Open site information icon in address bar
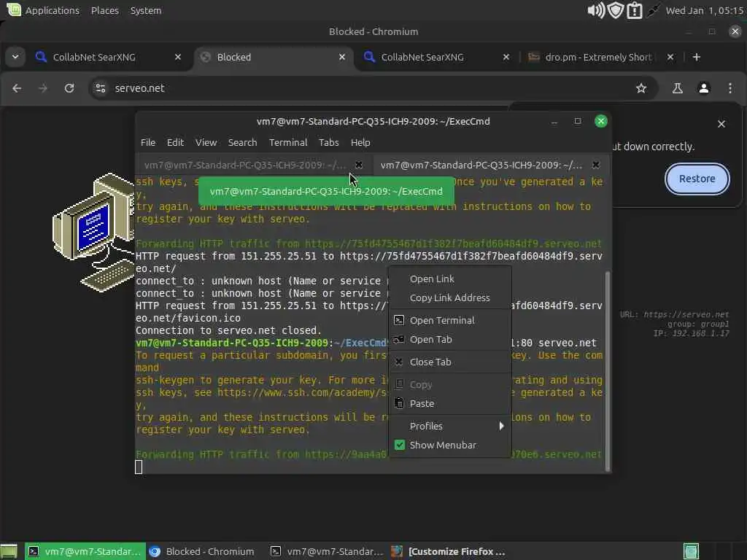Viewport: 747px width, 560px height. pos(101,88)
